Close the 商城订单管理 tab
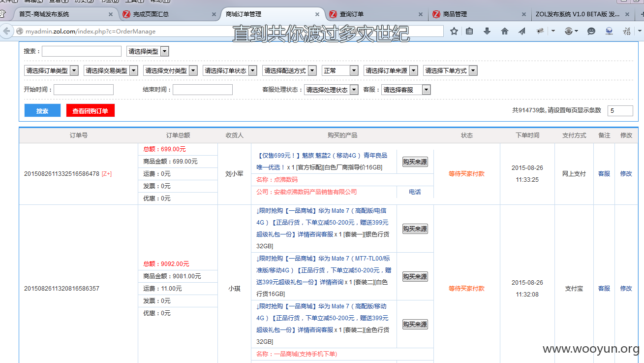The height and width of the screenshot is (363, 644). point(317,14)
